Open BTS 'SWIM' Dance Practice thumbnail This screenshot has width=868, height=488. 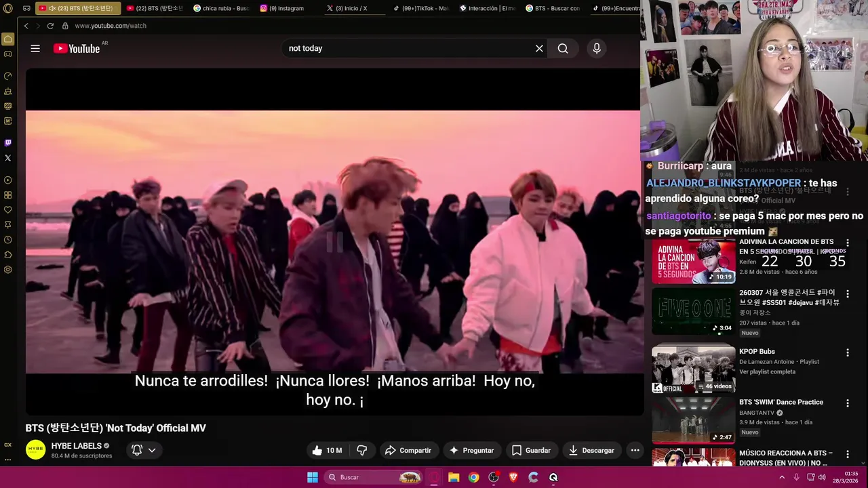694,420
